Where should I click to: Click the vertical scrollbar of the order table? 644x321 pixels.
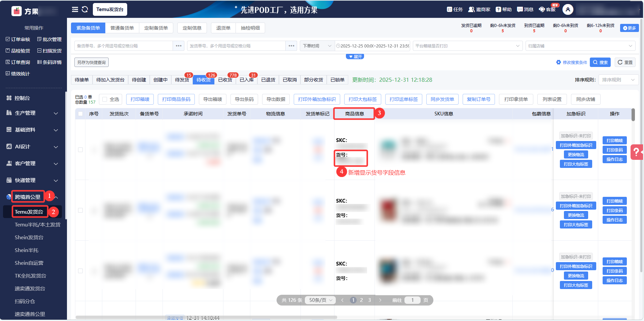pos(633,115)
